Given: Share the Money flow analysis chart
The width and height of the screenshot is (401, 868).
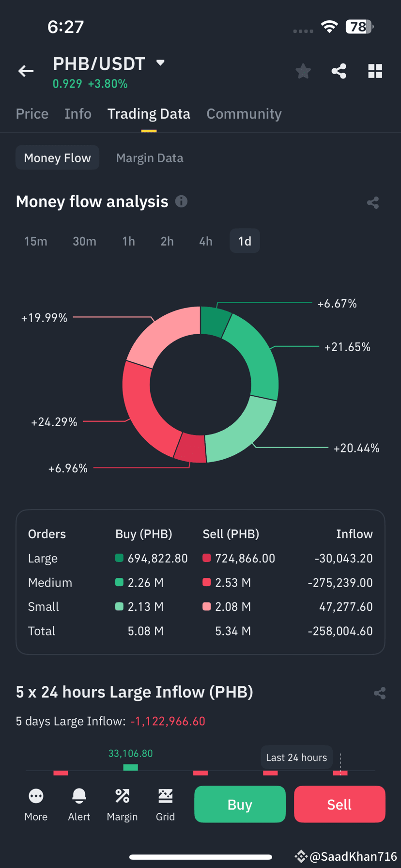Looking at the screenshot, I should coord(373,202).
